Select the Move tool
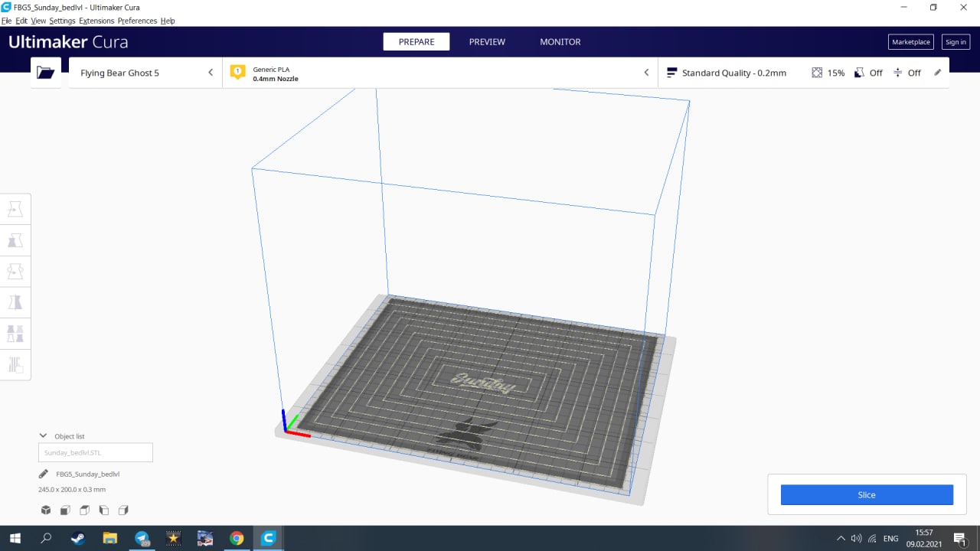 [15, 209]
